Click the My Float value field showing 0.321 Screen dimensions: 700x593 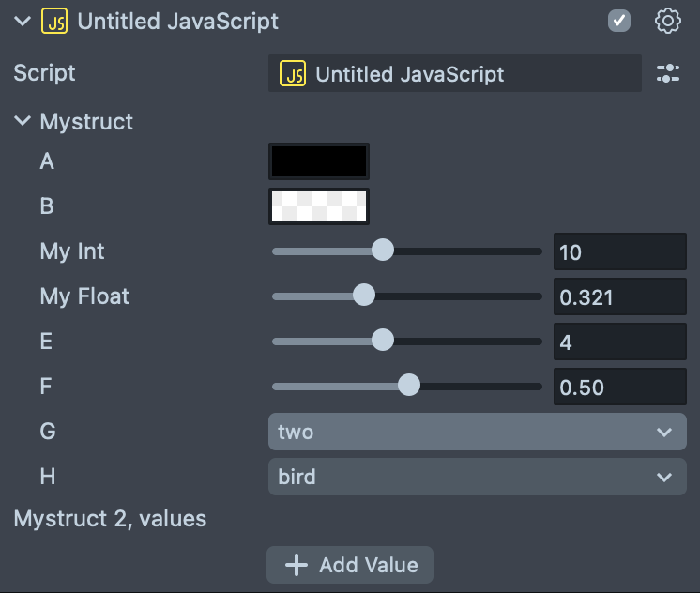click(619, 296)
